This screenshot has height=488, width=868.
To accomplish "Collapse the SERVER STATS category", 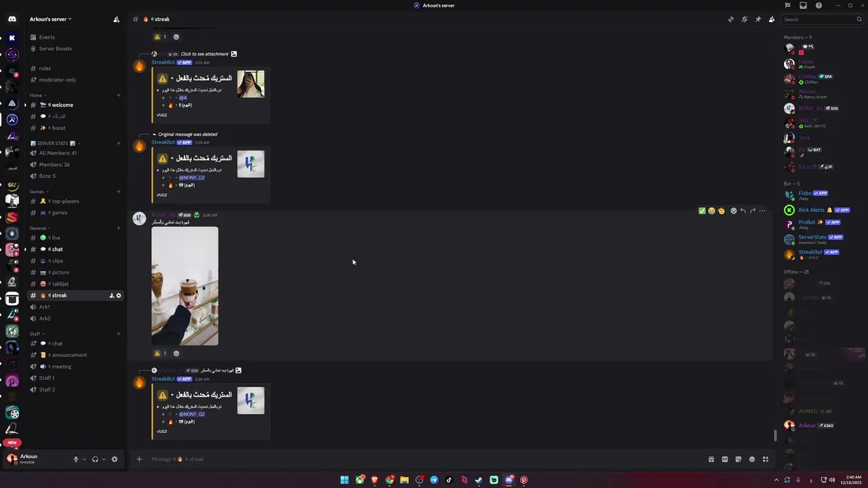I will (54, 143).
